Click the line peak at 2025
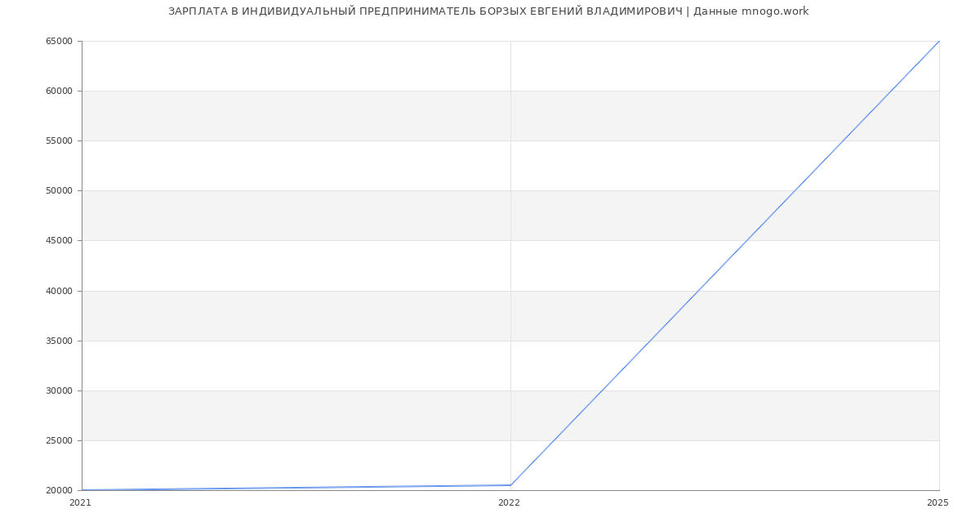The height and width of the screenshot is (531, 980). tap(938, 42)
